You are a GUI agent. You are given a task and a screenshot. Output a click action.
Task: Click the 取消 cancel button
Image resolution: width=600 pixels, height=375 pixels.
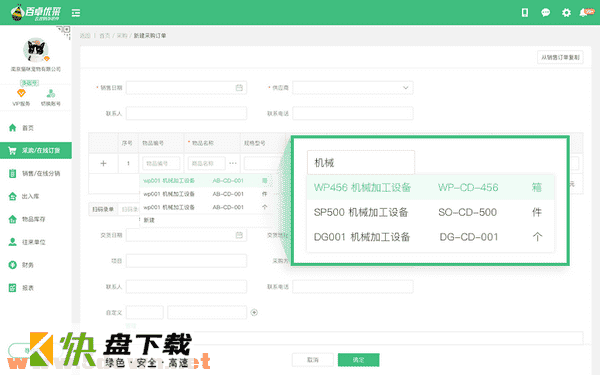[x=313, y=360]
